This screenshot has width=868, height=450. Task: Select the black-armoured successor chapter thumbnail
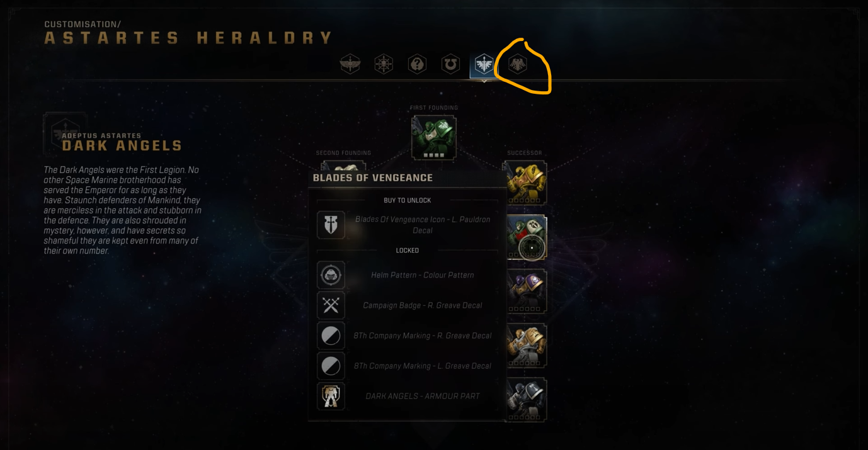coord(527,400)
